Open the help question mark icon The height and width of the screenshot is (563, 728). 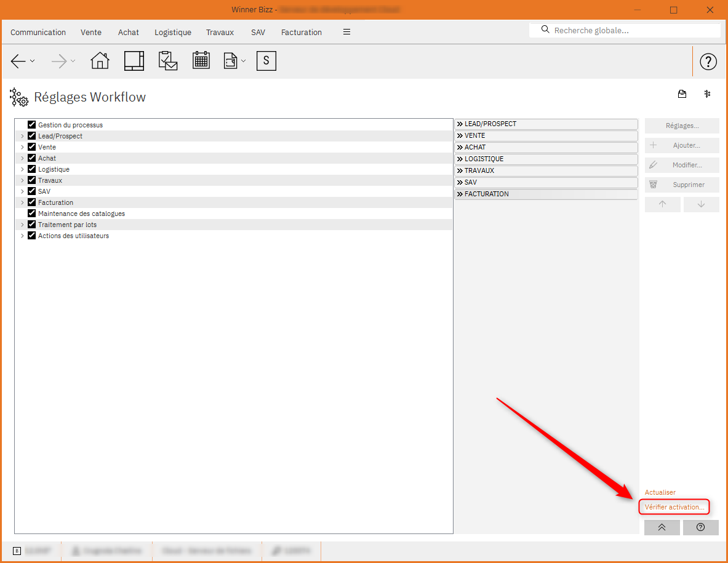(x=708, y=62)
